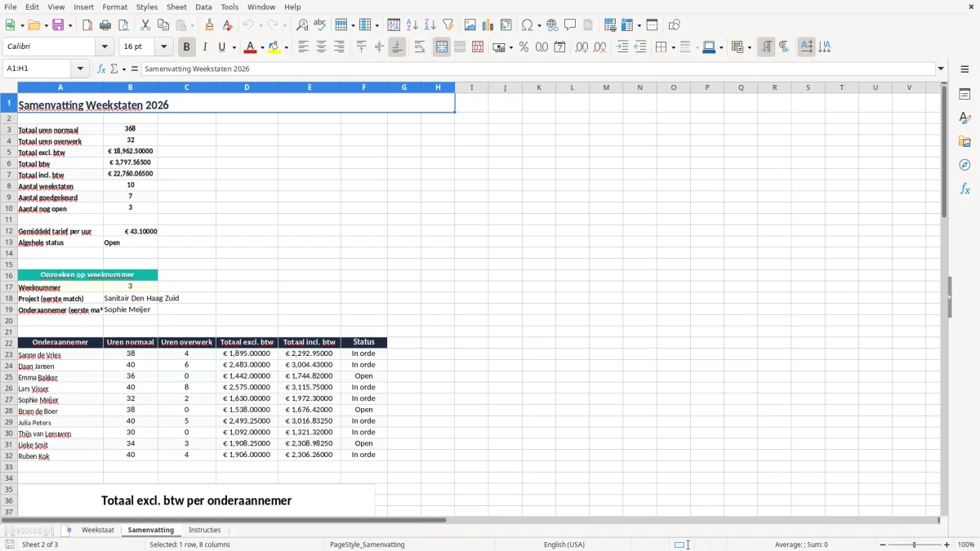Viewport: 980px width, 551px height.
Task: Increase the indent
Action: (x=622, y=47)
